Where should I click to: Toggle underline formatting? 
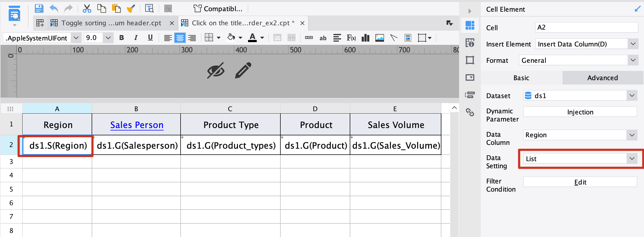pos(150,38)
